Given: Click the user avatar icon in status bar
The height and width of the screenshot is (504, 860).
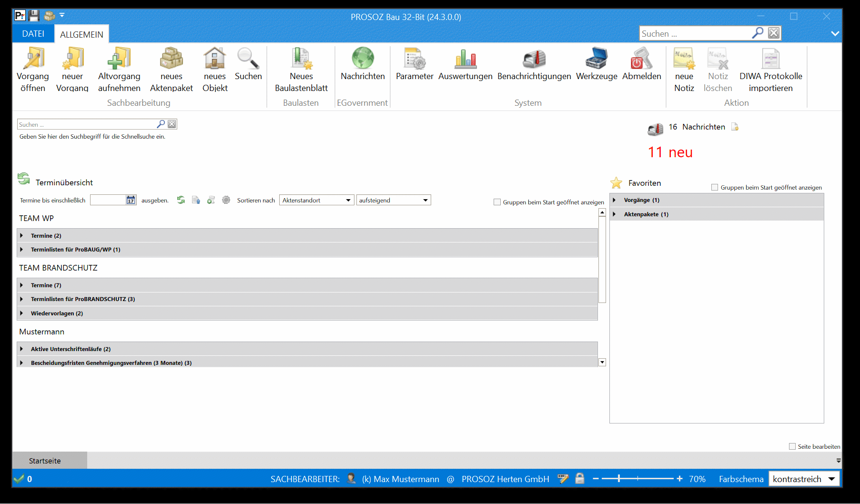Looking at the screenshot, I should point(351,478).
